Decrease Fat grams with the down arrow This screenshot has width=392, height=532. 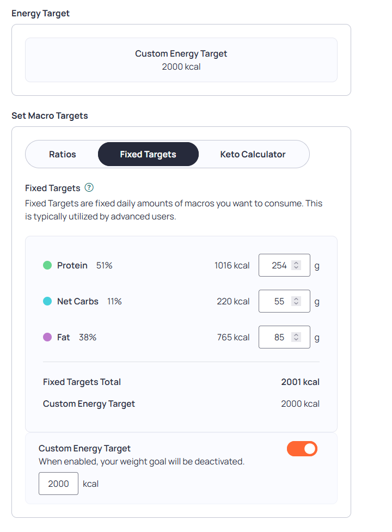coord(296,340)
